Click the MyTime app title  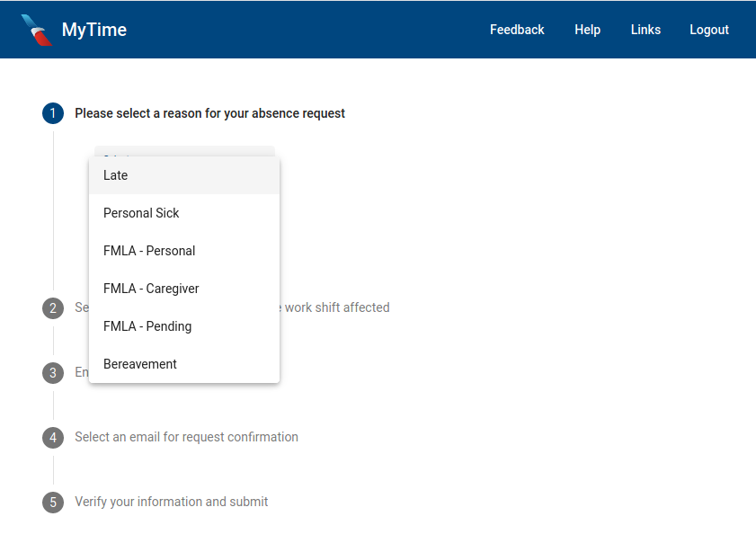[x=94, y=30]
